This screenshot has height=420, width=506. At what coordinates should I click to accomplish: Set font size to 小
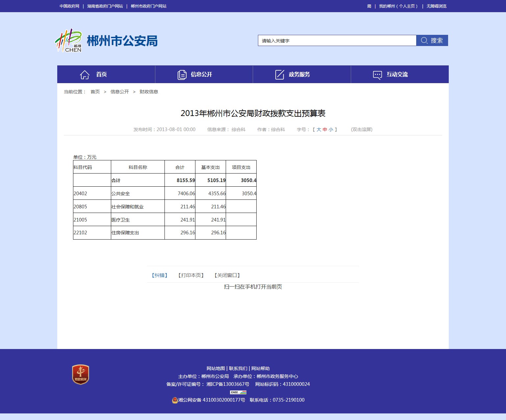tap(331, 129)
